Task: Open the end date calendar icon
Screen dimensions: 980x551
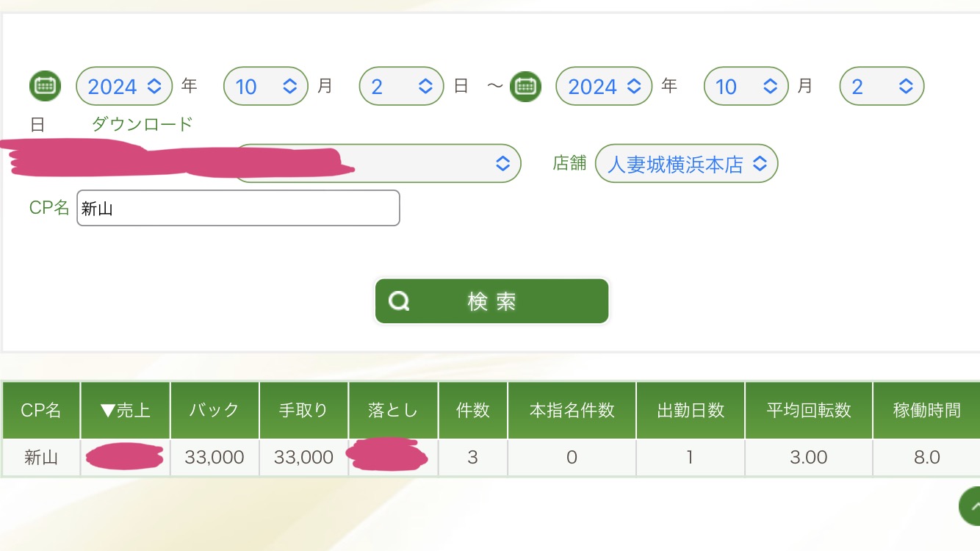Action: pos(525,86)
